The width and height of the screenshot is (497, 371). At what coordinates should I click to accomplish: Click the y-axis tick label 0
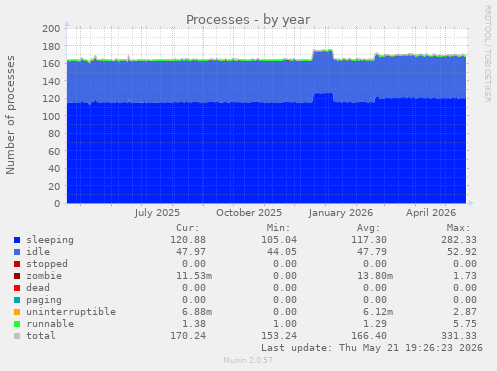click(57, 204)
